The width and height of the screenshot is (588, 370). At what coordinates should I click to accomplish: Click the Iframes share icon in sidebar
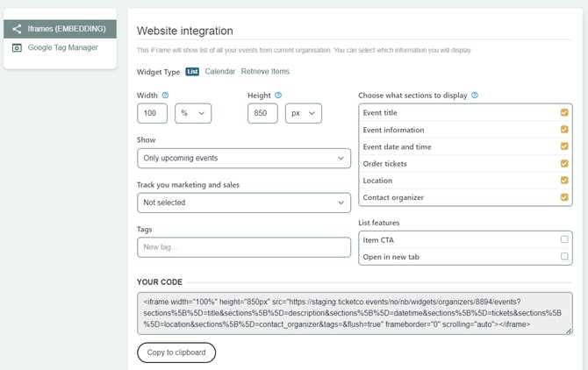(17, 29)
